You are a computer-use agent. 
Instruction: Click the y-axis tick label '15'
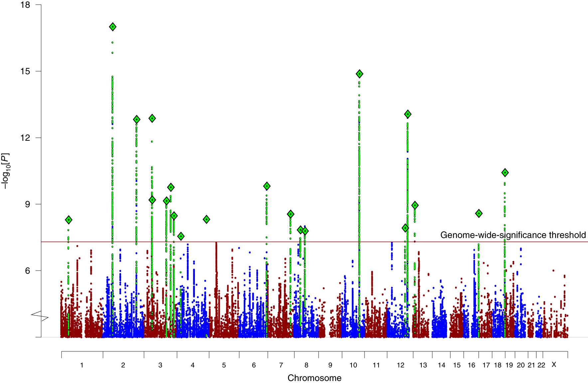click(x=25, y=71)
